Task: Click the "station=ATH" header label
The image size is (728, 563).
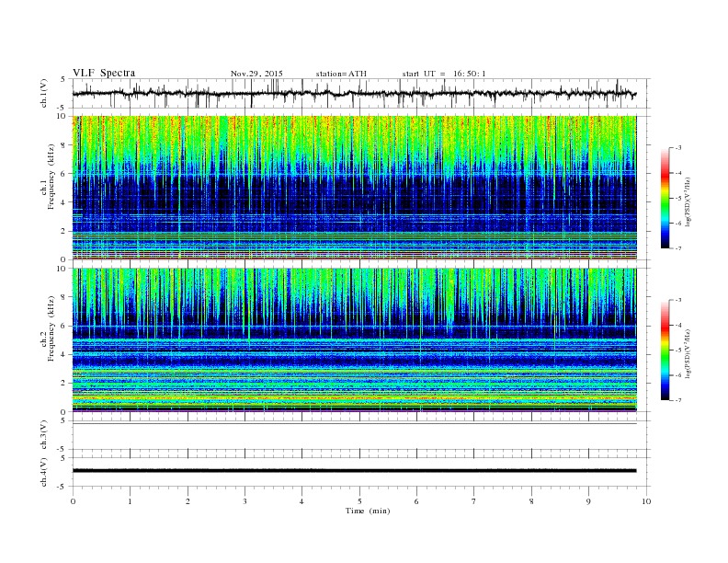Action: [x=341, y=74]
